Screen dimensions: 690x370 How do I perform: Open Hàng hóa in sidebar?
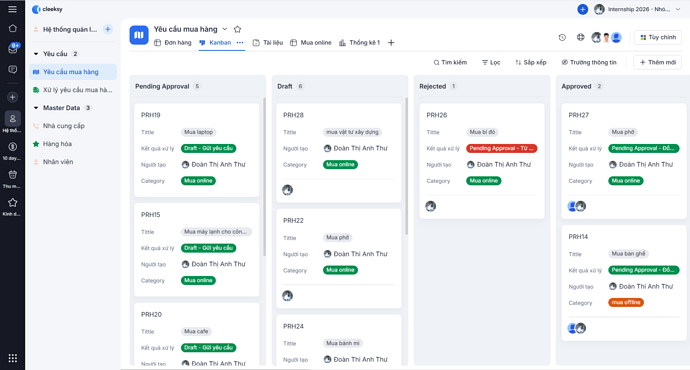73,144
